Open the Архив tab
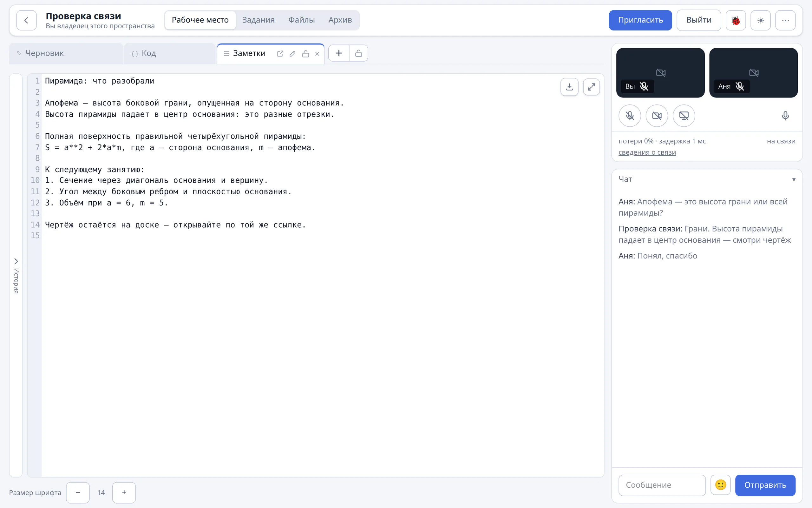This screenshot has width=812, height=508. coord(340,20)
